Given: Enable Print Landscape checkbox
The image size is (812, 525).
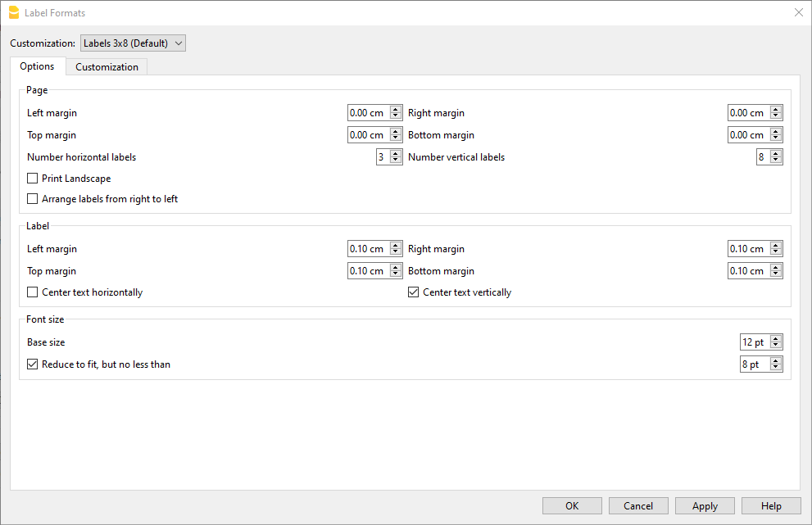Looking at the screenshot, I should [x=33, y=179].
